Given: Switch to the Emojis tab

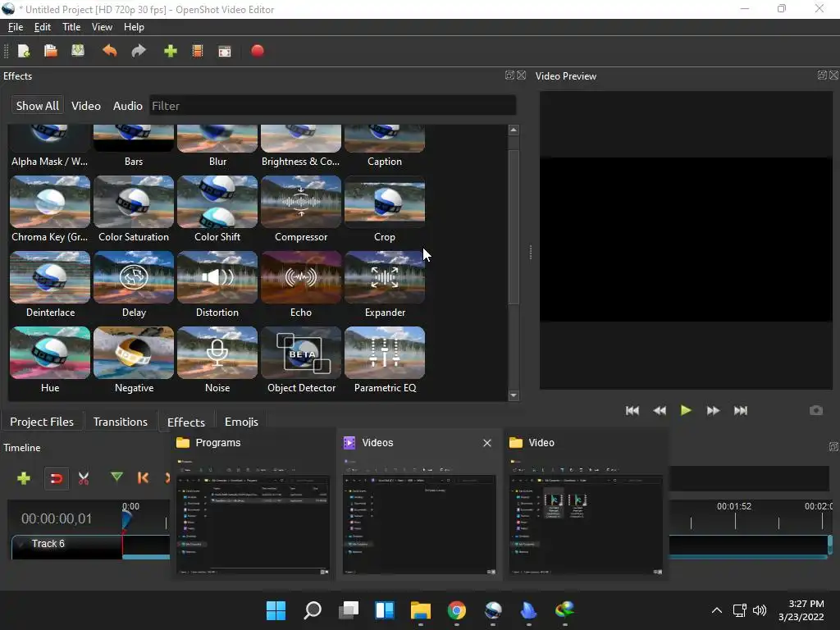Looking at the screenshot, I should point(241,422).
